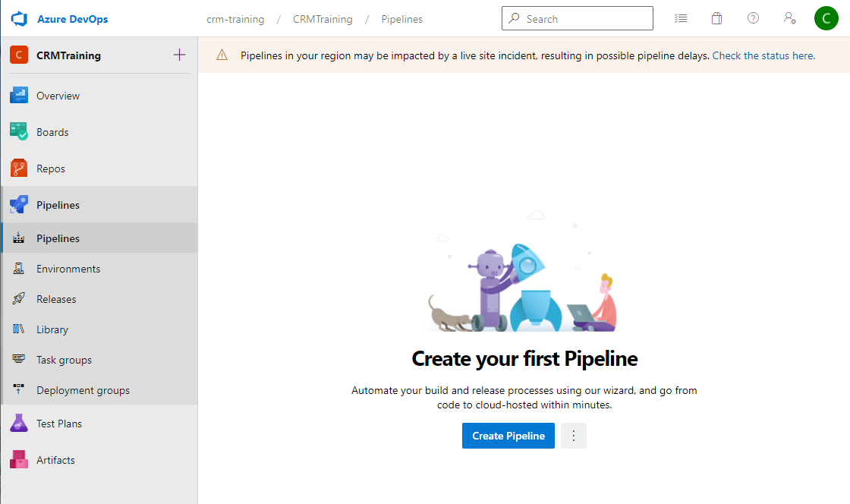
Task: Open the User settings icon
Action: 790,18
